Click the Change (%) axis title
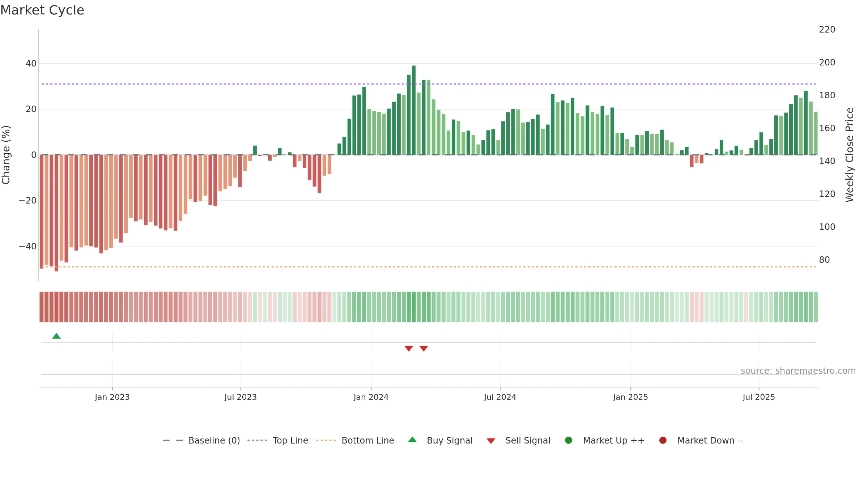Viewport: 868px width, 488px height. (6, 155)
